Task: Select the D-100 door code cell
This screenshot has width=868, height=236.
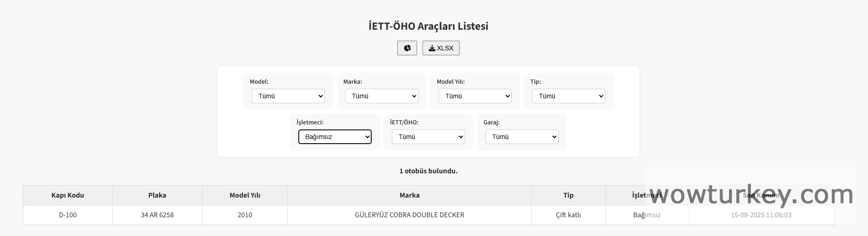Action: [x=68, y=215]
